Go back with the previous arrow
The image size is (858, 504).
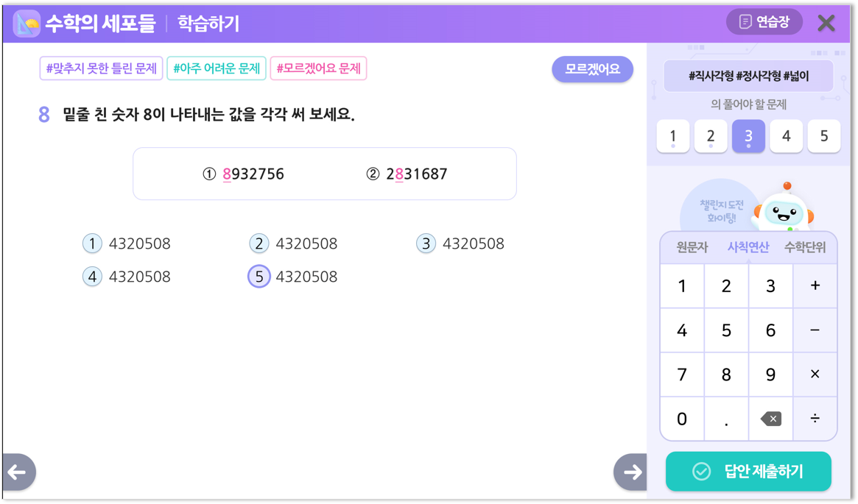tap(18, 472)
